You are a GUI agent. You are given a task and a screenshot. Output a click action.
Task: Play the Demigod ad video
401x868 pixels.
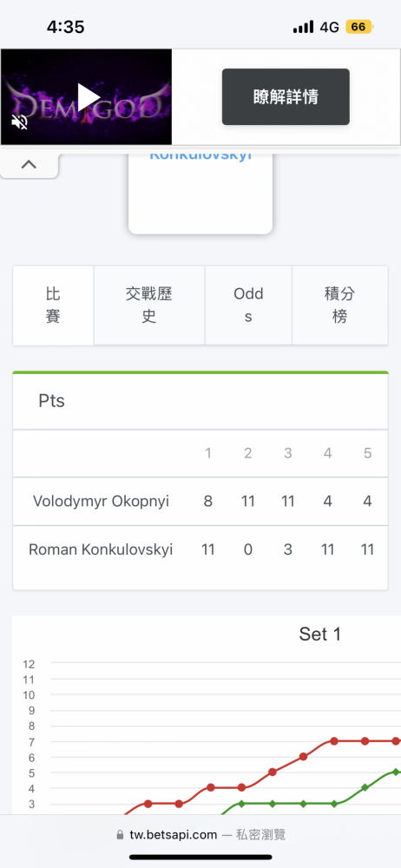pyautogui.click(x=89, y=97)
